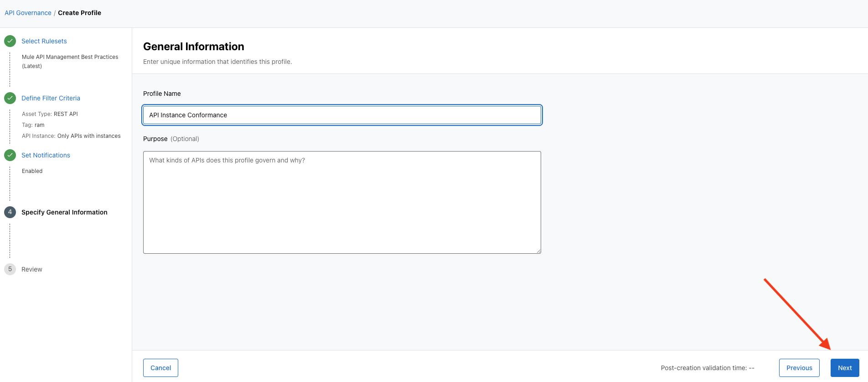Screen dimensions: 868x382
Task: Select the Review step label
Action: tap(32, 269)
